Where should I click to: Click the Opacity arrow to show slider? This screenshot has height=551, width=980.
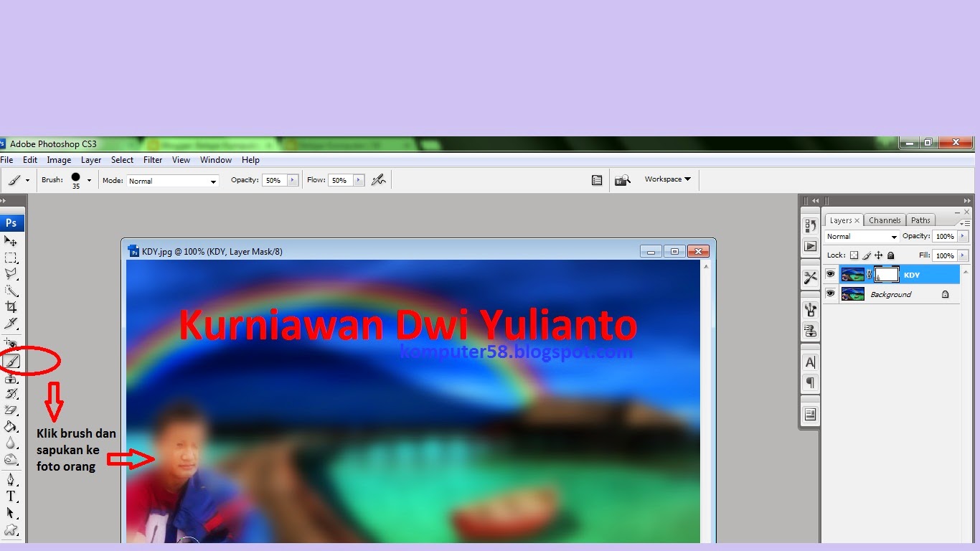pyautogui.click(x=962, y=236)
